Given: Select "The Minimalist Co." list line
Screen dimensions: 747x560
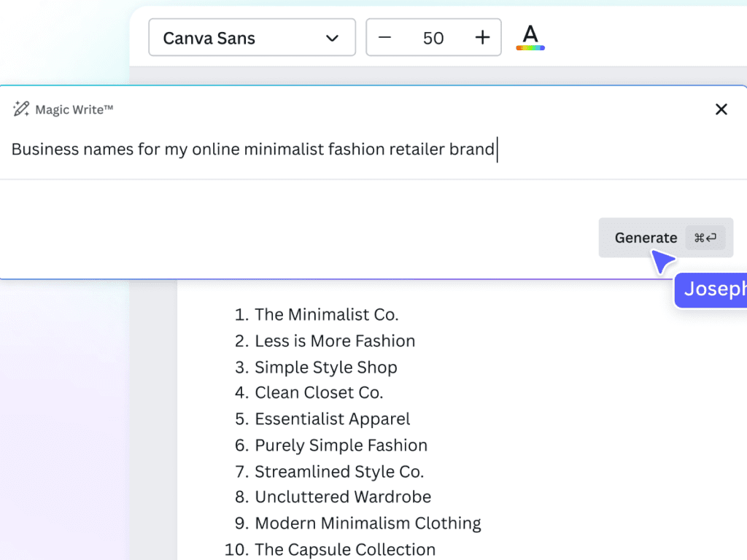Looking at the screenshot, I should point(326,315).
